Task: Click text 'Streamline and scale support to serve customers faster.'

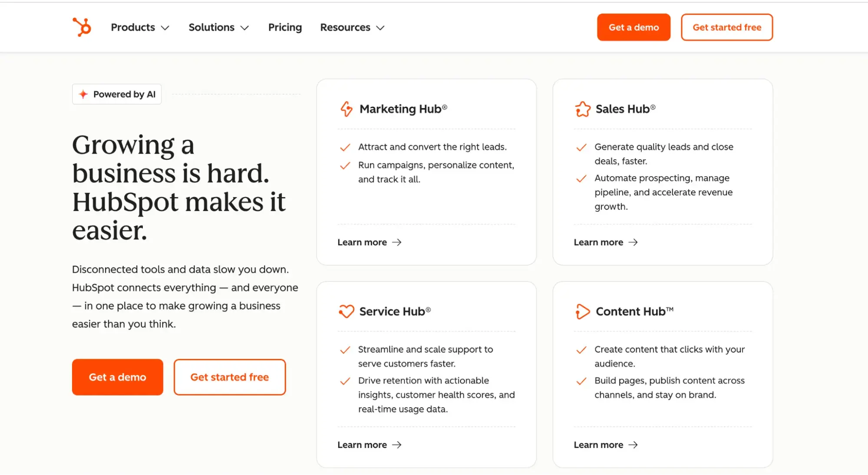Action: tap(426, 356)
